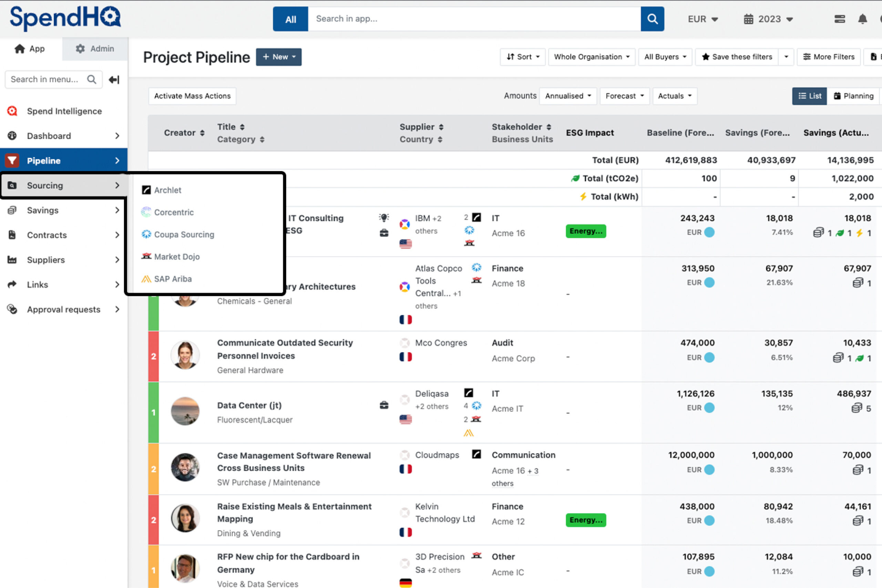Click the notification bell icon
This screenshot has height=588, width=882.
[x=862, y=19]
